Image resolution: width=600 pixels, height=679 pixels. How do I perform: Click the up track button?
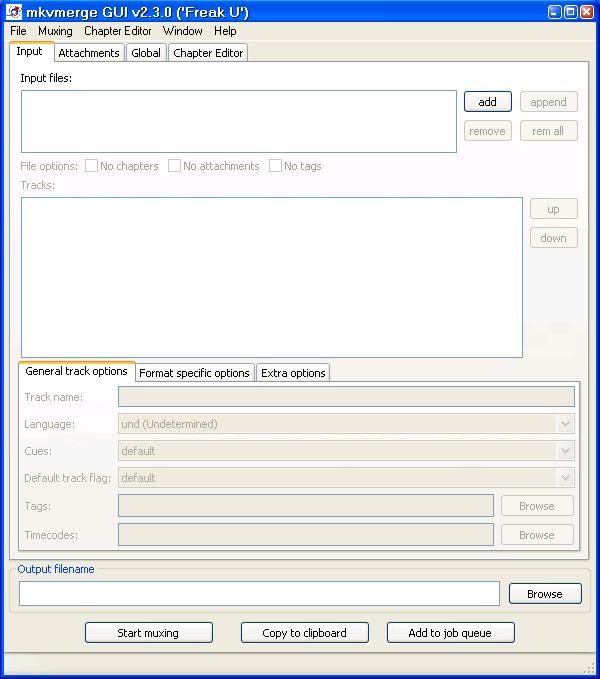pyautogui.click(x=554, y=209)
